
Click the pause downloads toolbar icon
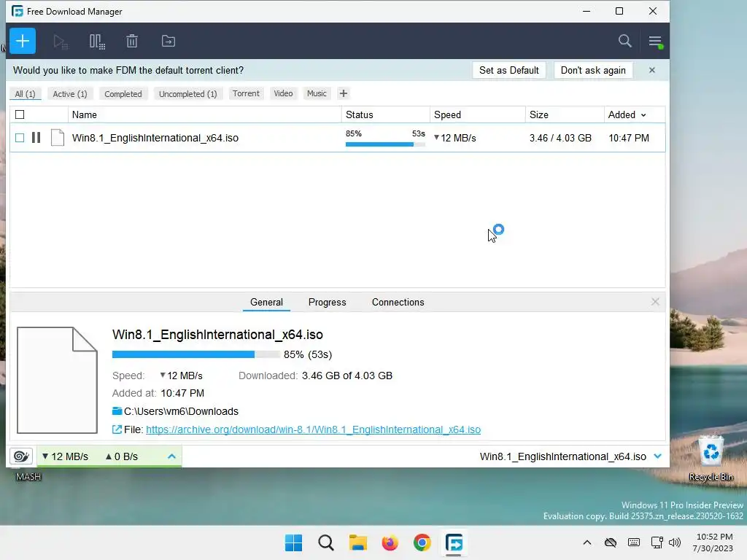click(x=97, y=42)
